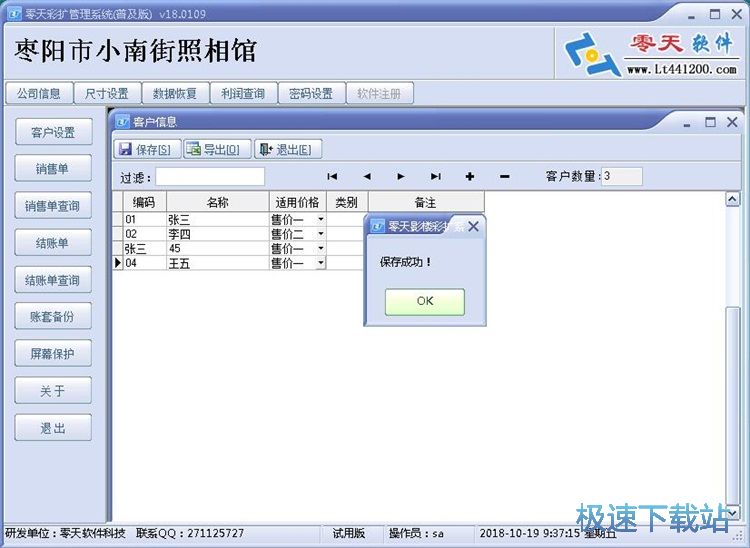
Task: Close the 客户信息 window
Action: 732,122
